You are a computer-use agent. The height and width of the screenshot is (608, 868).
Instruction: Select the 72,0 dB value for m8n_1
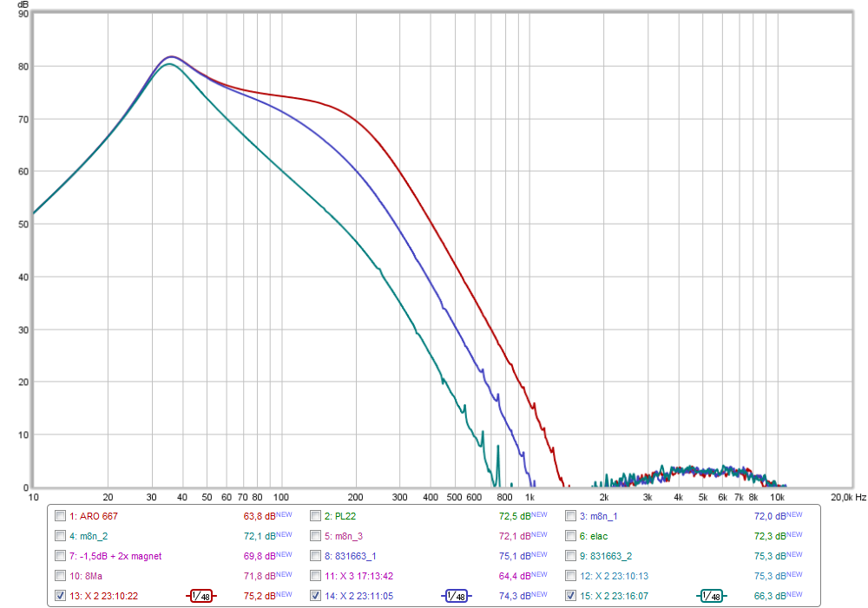[x=770, y=516]
